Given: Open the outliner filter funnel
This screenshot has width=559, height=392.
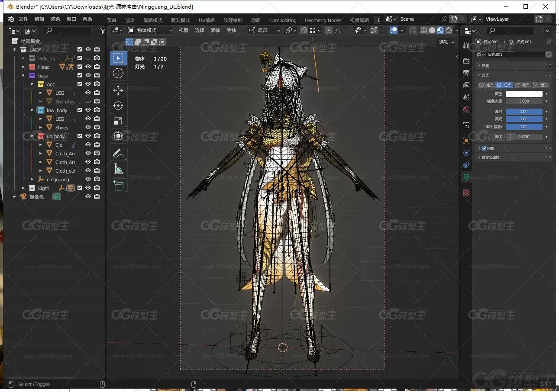Looking at the screenshot, I should click(x=103, y=31).
